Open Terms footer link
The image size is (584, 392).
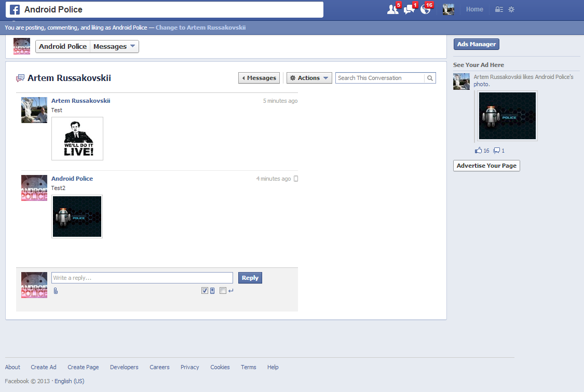click(249, 367)
